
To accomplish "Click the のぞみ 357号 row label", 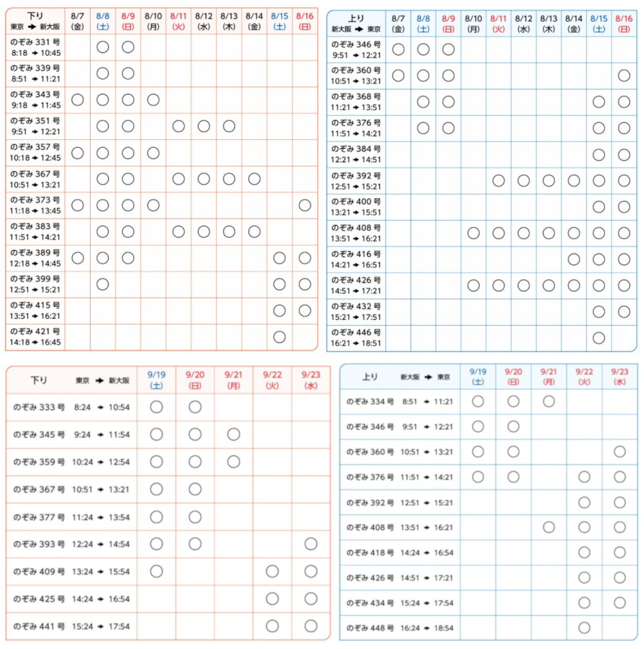I will tap(35, 152).
